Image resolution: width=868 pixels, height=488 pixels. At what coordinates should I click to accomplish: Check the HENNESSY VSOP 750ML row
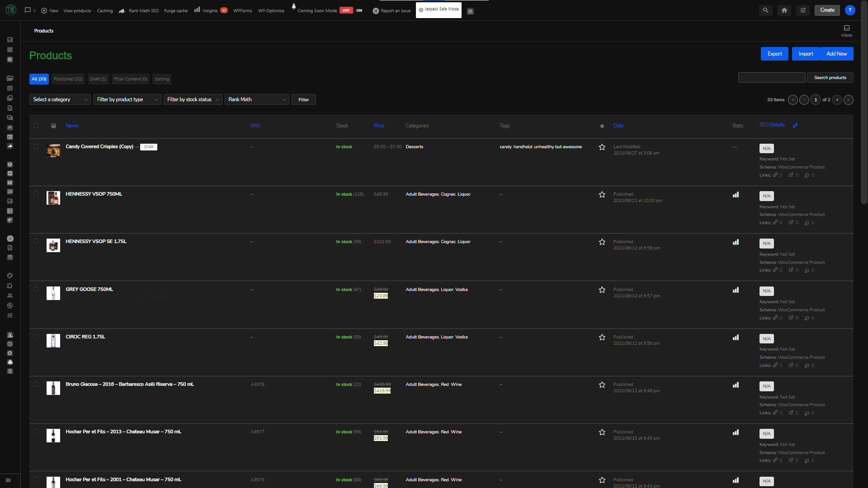click(x=36, y=194)
